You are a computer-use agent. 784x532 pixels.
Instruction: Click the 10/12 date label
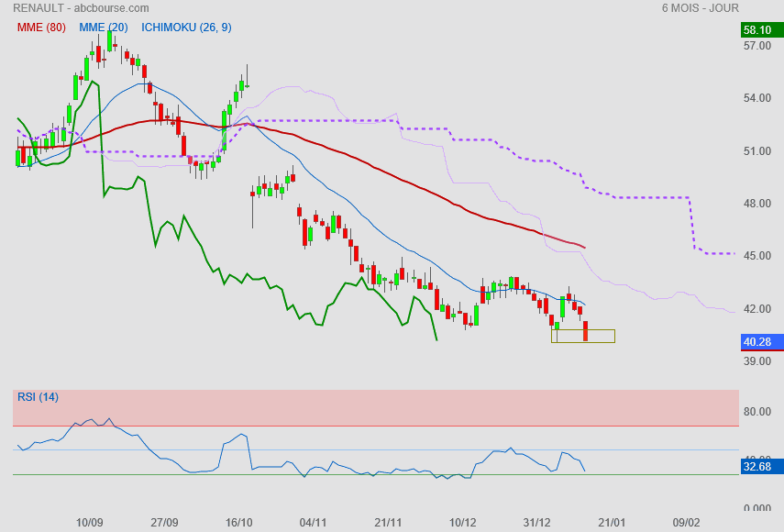pyautogui.click(x=462, y=523)
